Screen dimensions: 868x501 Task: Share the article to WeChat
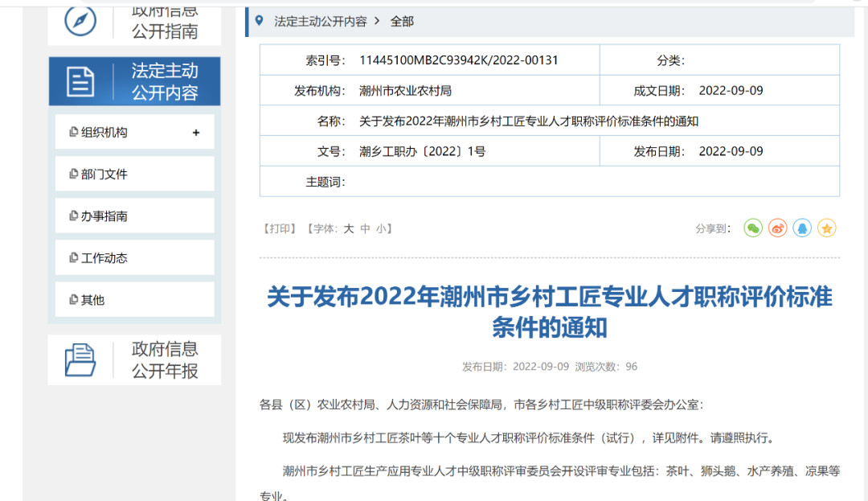(752, 228)
